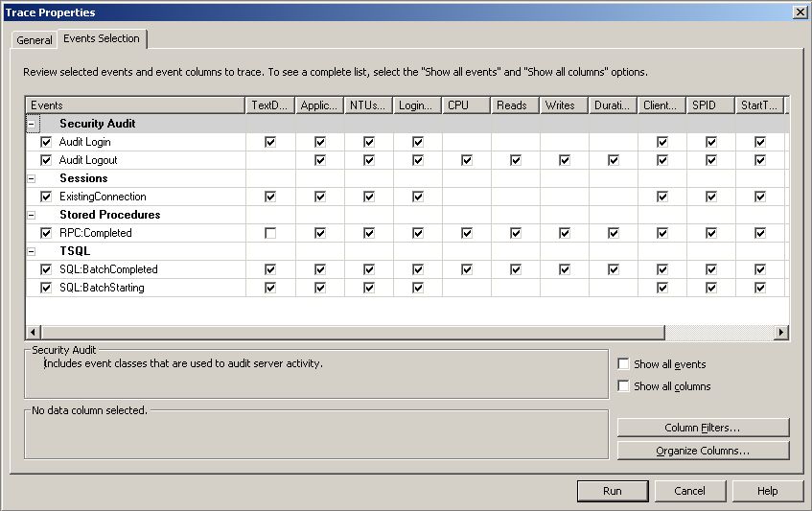The width and height of the screenshot is (812, 511).
Task: Enable TextData column for RPC:Completed
Action: click(x=270, y=233)
